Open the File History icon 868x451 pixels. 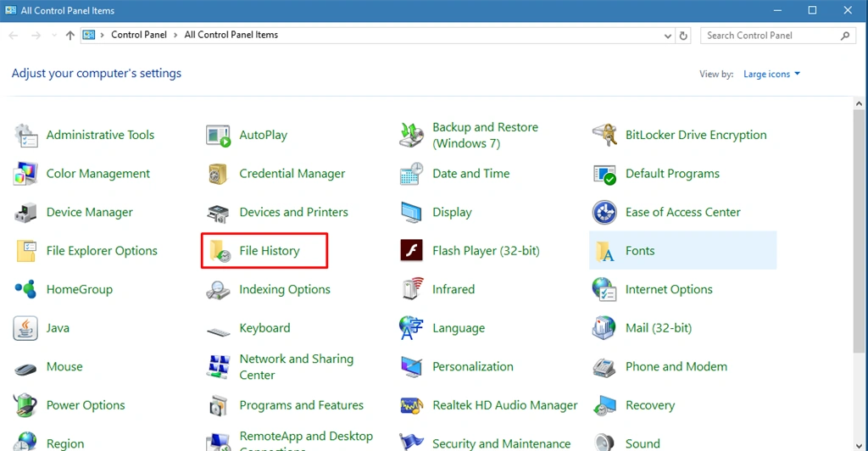[220, 251]
